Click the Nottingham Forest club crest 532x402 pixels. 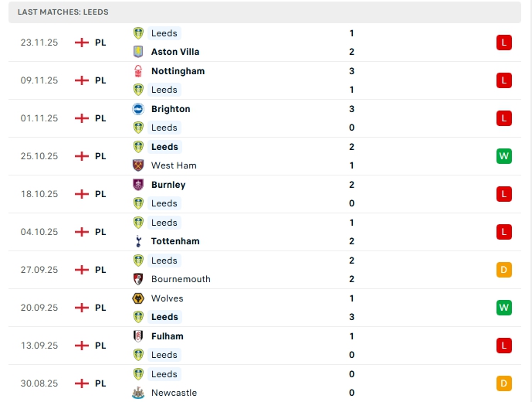click(x=138, y=71)
